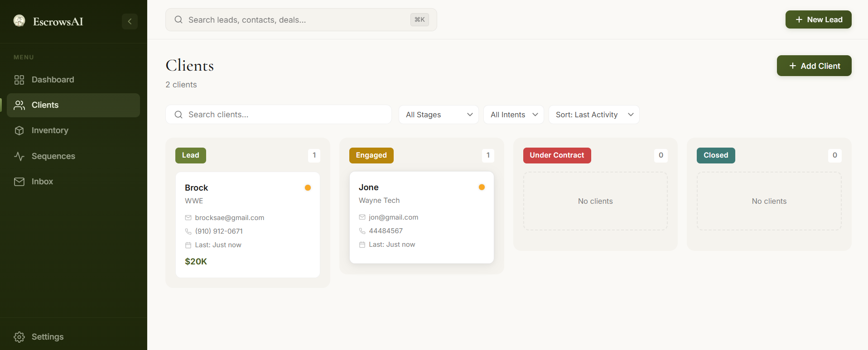The image size is (868, 350).
Task: Click the Under Contract count badge
Action: [661, 155]
